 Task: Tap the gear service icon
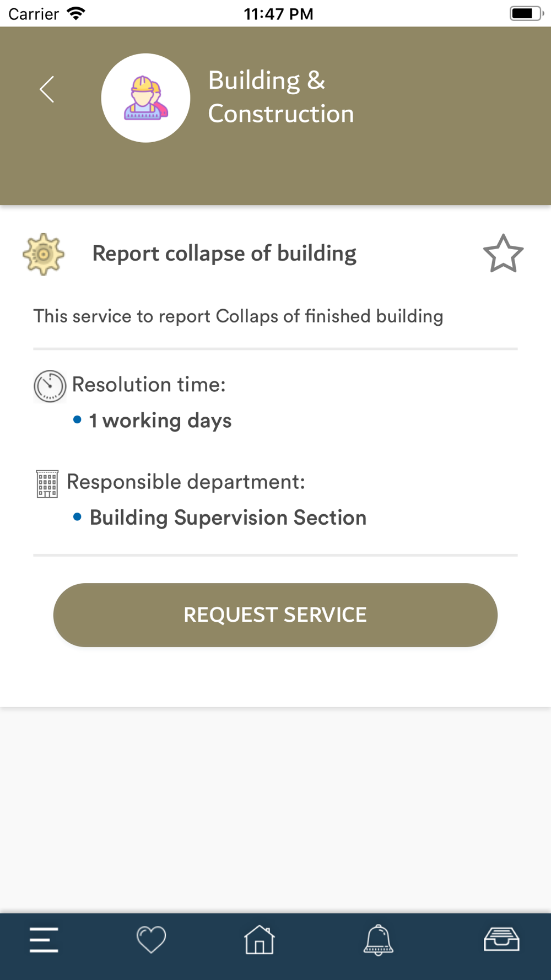click(x=44, y=254)
